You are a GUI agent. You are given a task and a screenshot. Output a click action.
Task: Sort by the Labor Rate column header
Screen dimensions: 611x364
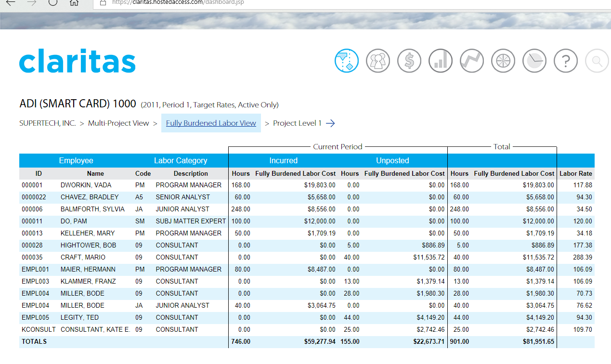coord(576,174)
